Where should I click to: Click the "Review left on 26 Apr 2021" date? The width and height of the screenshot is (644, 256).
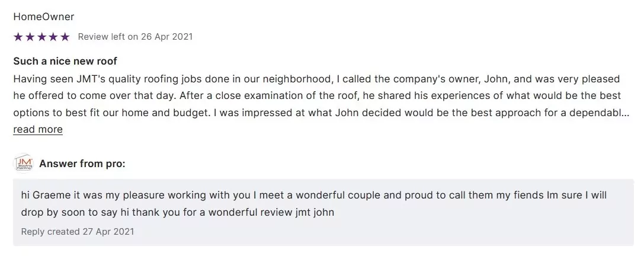pyautogui.click(x=135, y=37)
